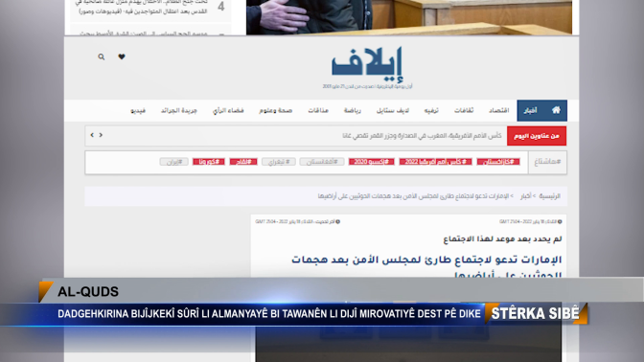Click the courtroom photo at top
644x362 pixels.
pos(409,17)
